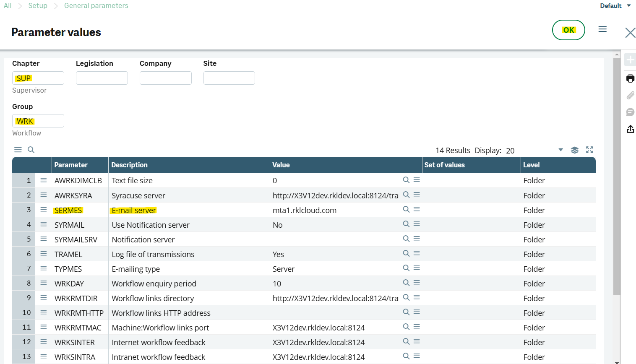Toggle the grid levels (layers) view
The width and height of the screenshot is (636, 364).
(x=575, y=149)
